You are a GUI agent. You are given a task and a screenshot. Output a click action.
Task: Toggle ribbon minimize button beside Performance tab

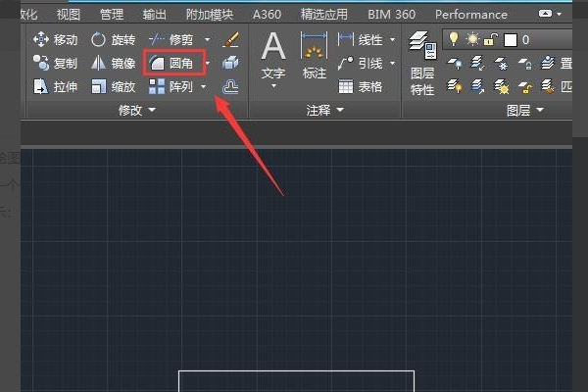click(x=545, y=14)
